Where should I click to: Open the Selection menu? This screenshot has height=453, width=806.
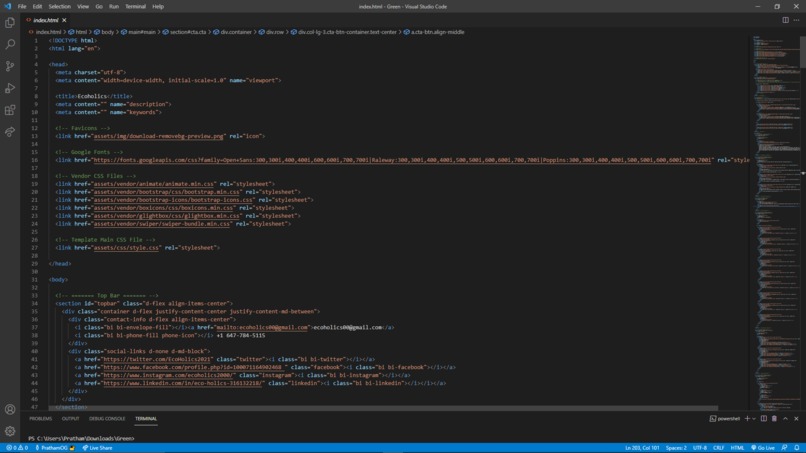coord(60,7)
